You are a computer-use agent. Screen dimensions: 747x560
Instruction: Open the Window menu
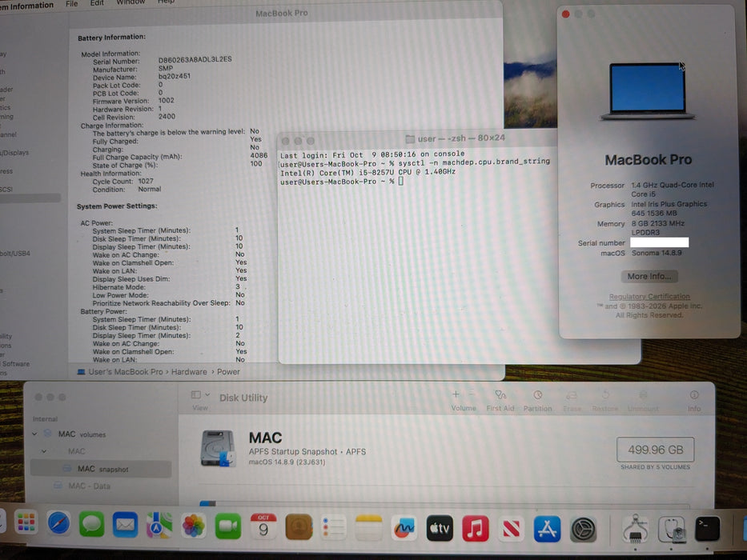pos(131,2)
